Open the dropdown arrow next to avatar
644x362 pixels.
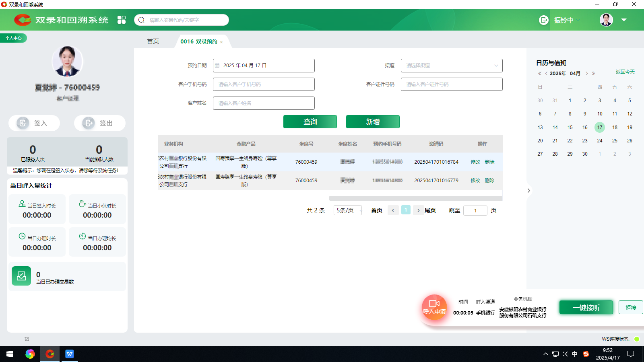[624, 20]
